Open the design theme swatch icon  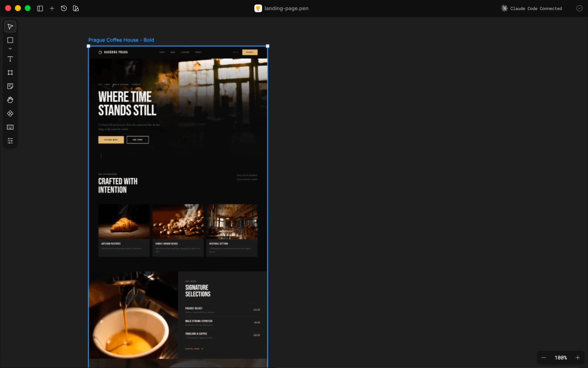click(76, 8)
